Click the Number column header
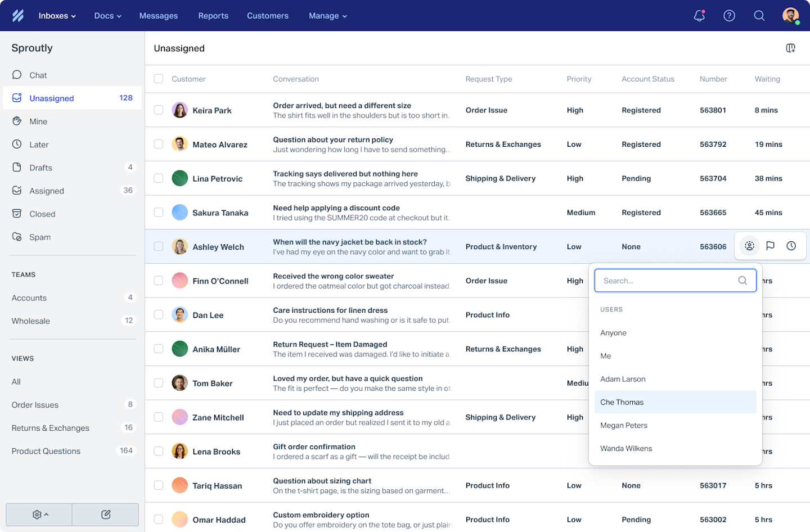The height and width of the screenshot is (532, 810). click(x=713, y=79)
